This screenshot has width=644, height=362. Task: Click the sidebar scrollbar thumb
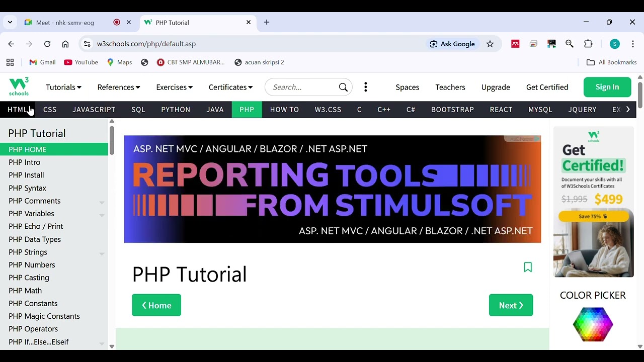click(x=112, y=141)
